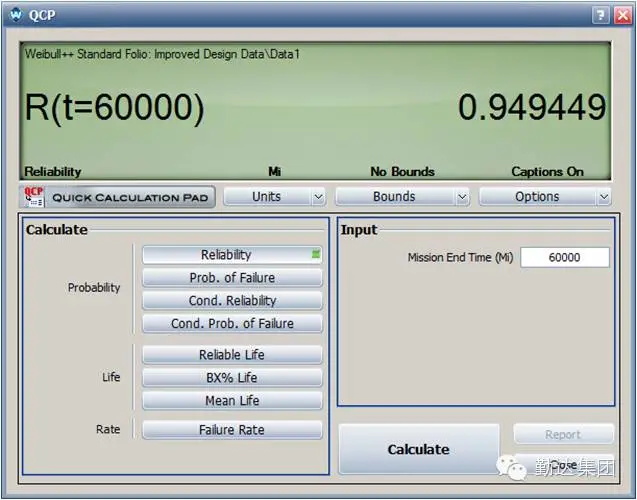Click the Reliability caption in the green display
Image resolution: width=637 pixels, height=500 pixels.
[x=53, y=172]
